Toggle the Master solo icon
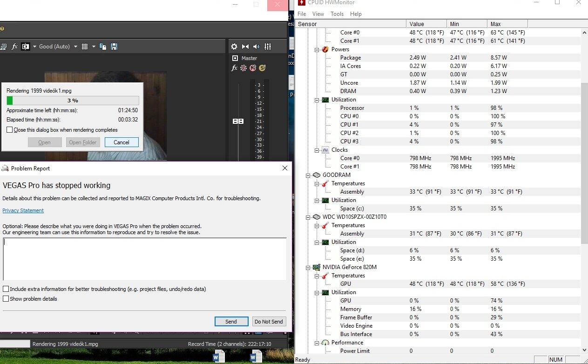This screenshot has width=588, height=364. pos(262,68)
